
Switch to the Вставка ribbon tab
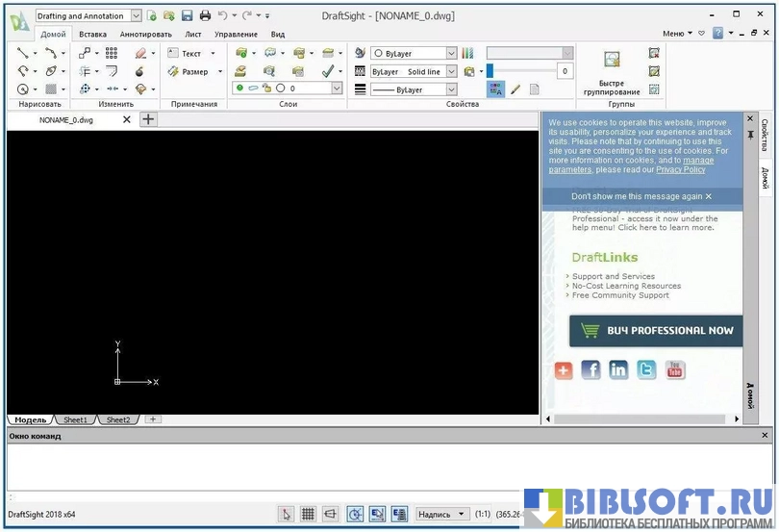point(92,34)
